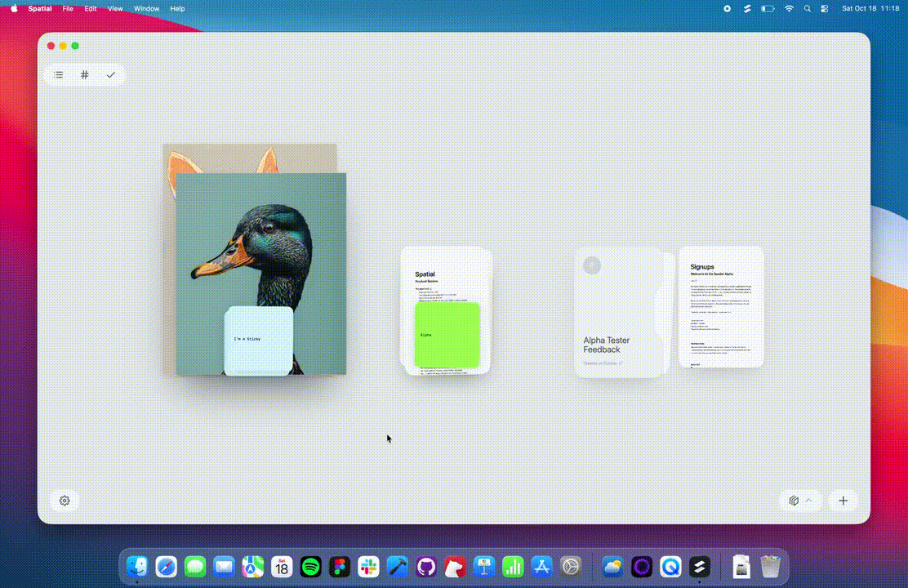
Task: Expand the chevron next to stack icon
Action: 809,501
